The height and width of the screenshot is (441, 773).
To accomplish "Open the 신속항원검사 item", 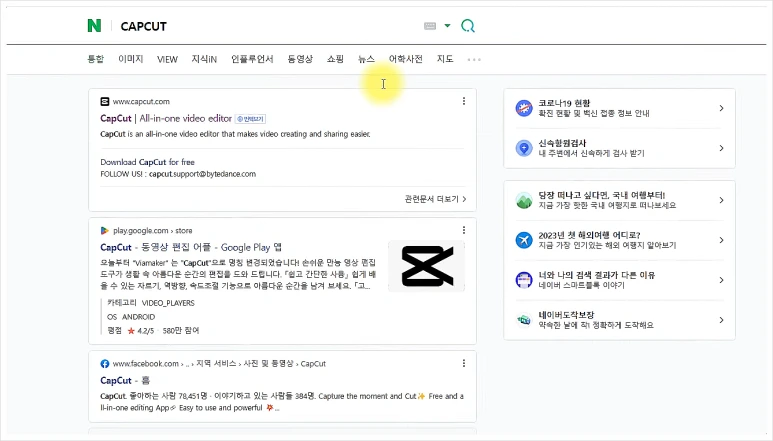I will 619,148.
